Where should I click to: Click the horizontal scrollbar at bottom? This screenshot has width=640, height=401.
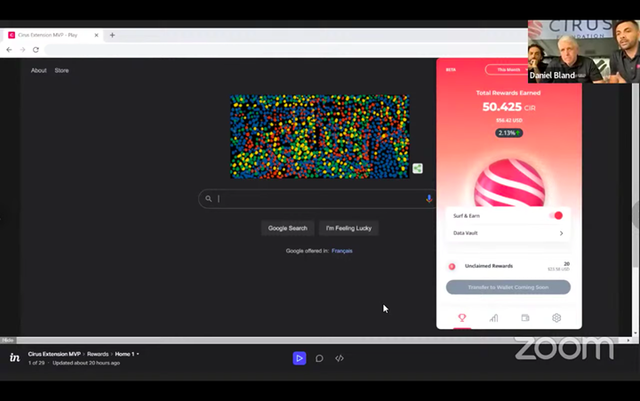click(x=322, y=340)
